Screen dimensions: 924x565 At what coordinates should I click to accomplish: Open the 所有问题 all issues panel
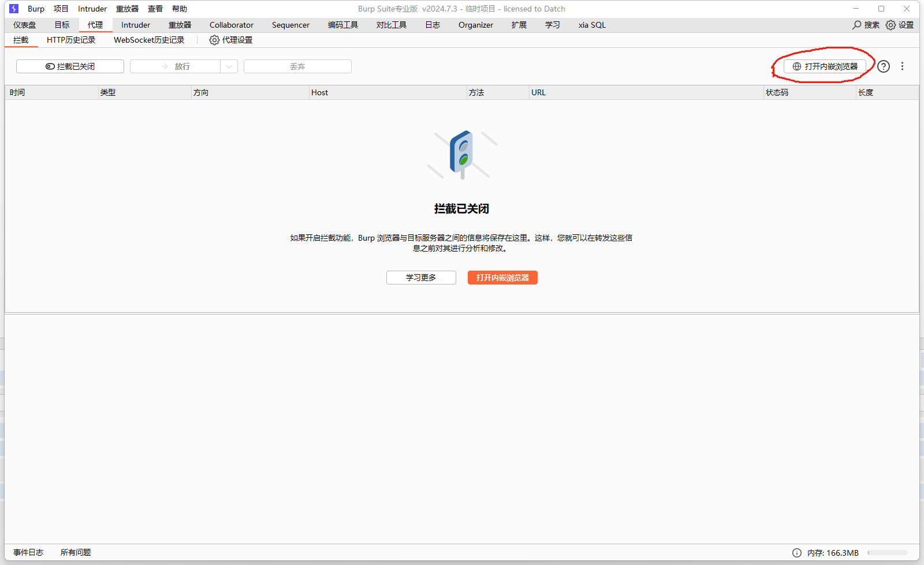click(76, 552)
